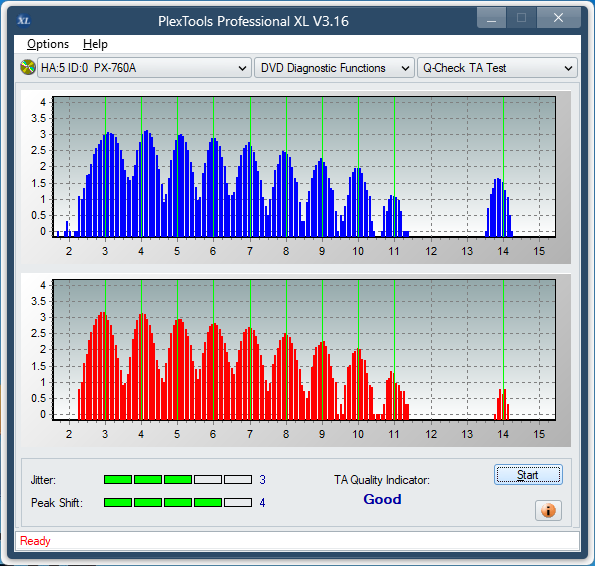
Task: Click the red histogram chart
Action: click(x=304, y=350)
